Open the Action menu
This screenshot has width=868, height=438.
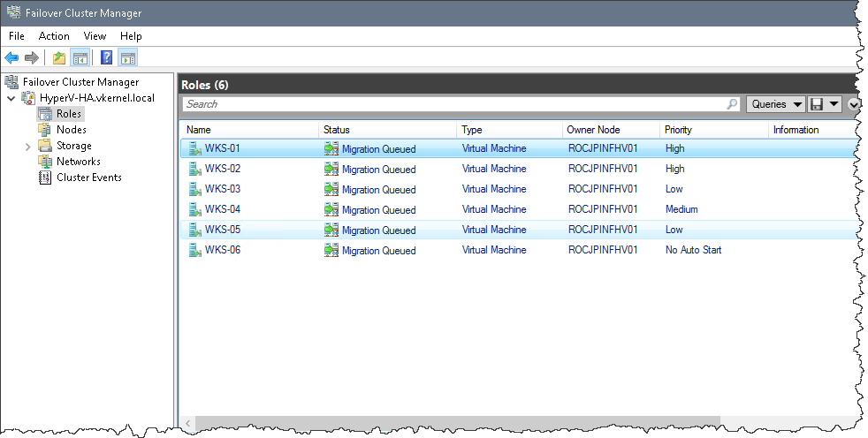(x=54, y=36)
